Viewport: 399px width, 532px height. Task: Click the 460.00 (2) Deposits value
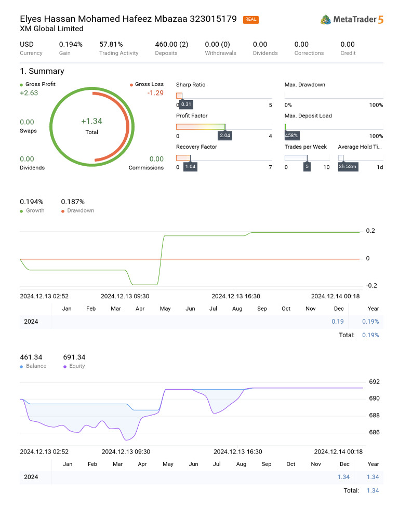[x=171, y=45]
